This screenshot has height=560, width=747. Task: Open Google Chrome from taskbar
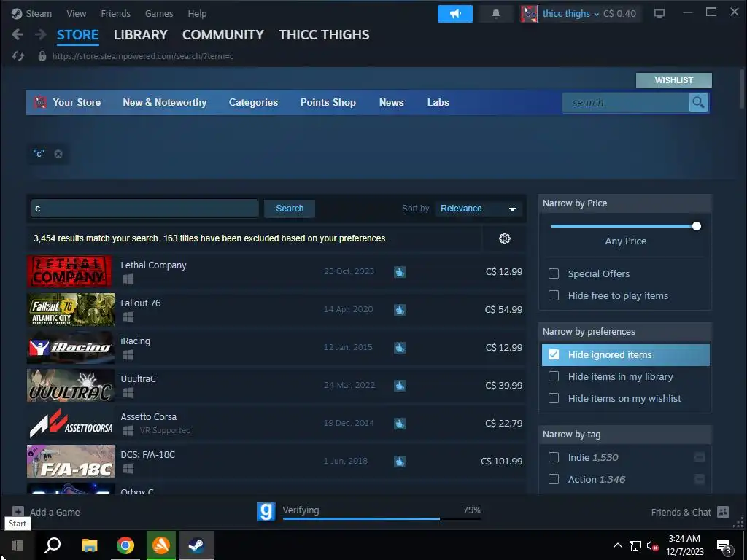point(125,545)
